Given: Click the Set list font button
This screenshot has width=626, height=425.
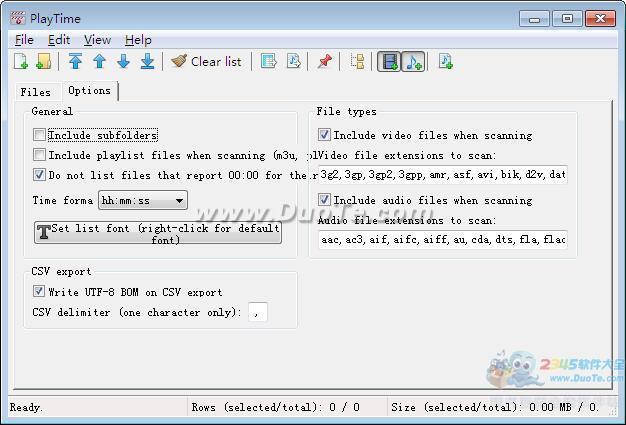Looking at the screenshot, I should tap(158, 233).
